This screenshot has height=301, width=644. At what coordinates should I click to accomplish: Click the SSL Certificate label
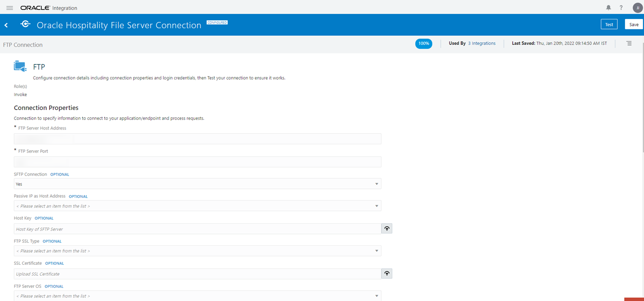pyautogui.click(x=28, y=263)
